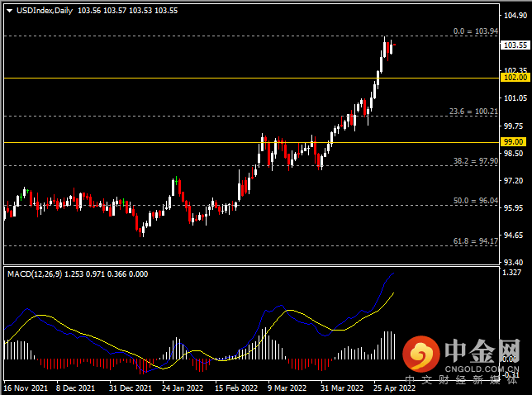Select the Fibonacci 50.0 = 96.04 level
The image size is (532, 395).
pos(476,201)
